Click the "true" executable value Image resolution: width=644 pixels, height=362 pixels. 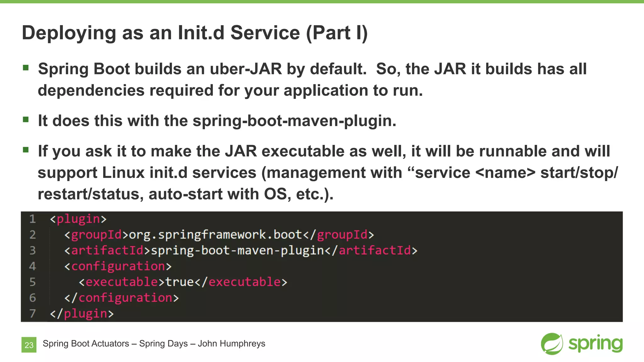click(179, 282)
